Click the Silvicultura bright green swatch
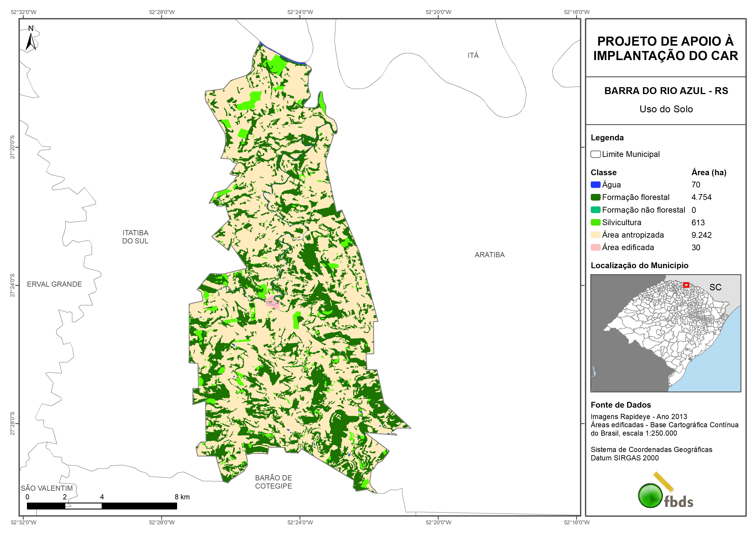The image size is (756, 534). point(595,222)
